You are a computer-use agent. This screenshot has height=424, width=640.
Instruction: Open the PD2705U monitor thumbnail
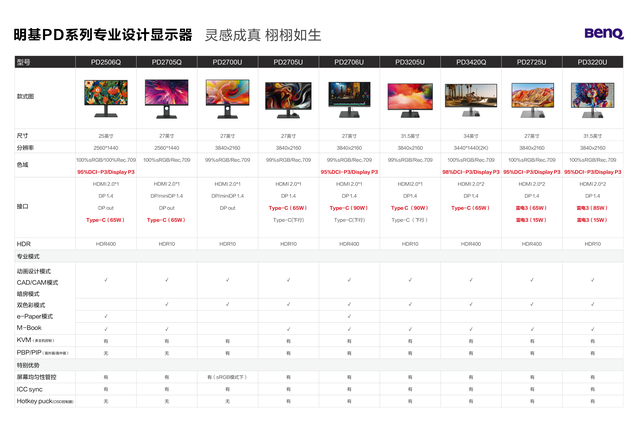point(288,100)
